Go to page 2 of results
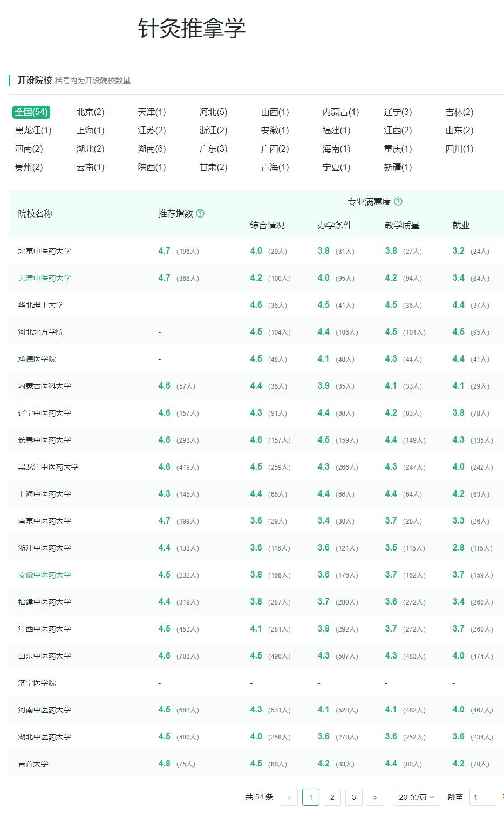The image size is (504, 828). 332,797
